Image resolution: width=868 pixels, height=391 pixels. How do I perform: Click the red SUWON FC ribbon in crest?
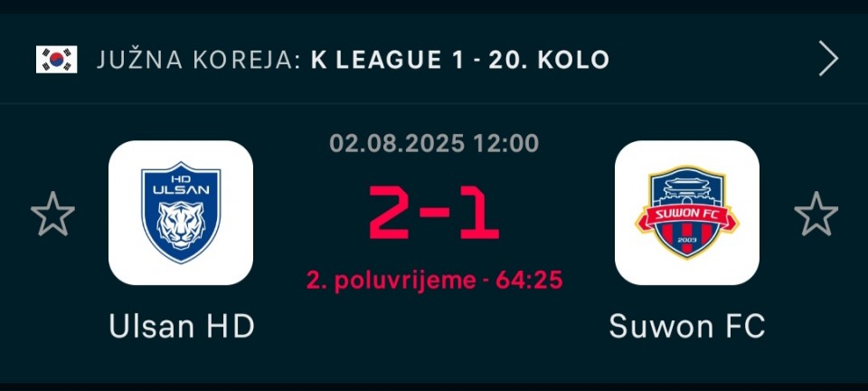point(687,216)
